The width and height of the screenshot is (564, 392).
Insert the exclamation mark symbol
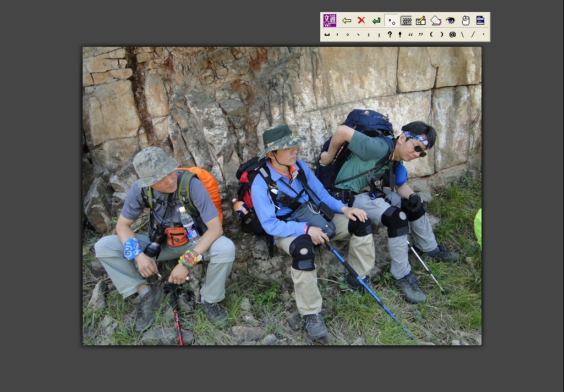400,35
